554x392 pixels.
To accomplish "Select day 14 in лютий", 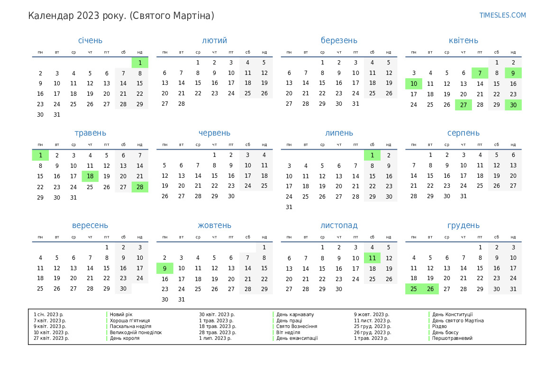I will tap(181, 83).
